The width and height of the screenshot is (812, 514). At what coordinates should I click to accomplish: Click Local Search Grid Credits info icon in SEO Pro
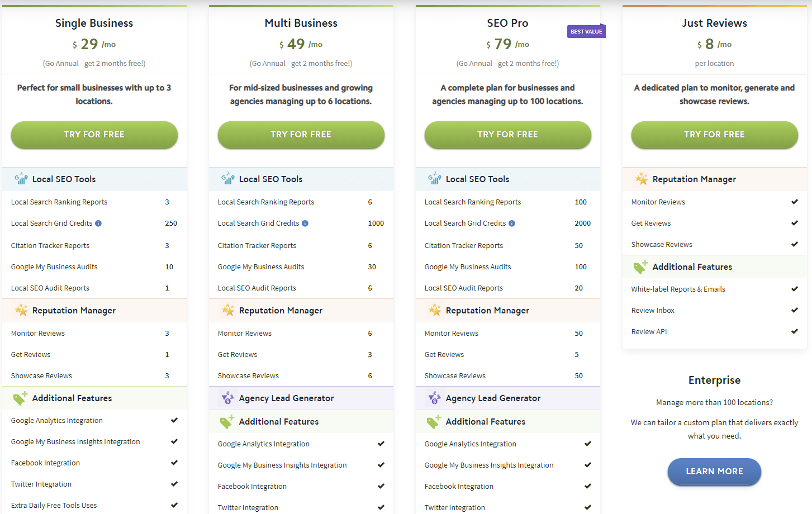[512, 223]
